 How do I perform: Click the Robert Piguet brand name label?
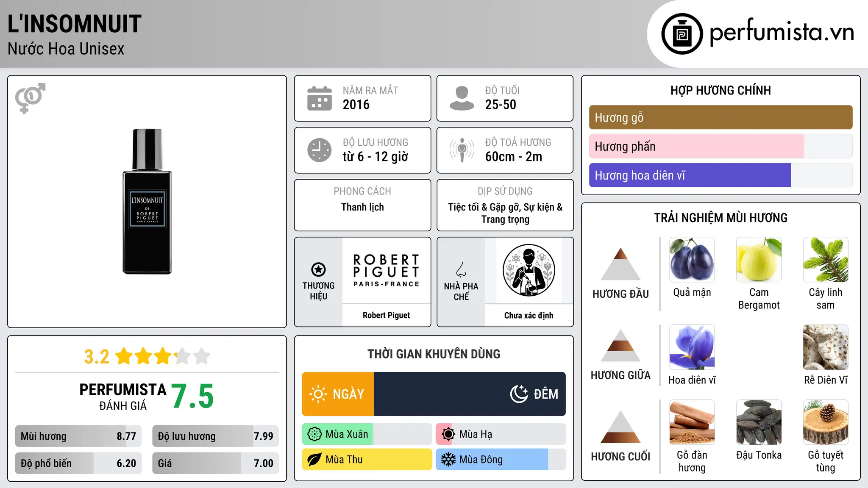pyautogui.click(x=386, y=315)
